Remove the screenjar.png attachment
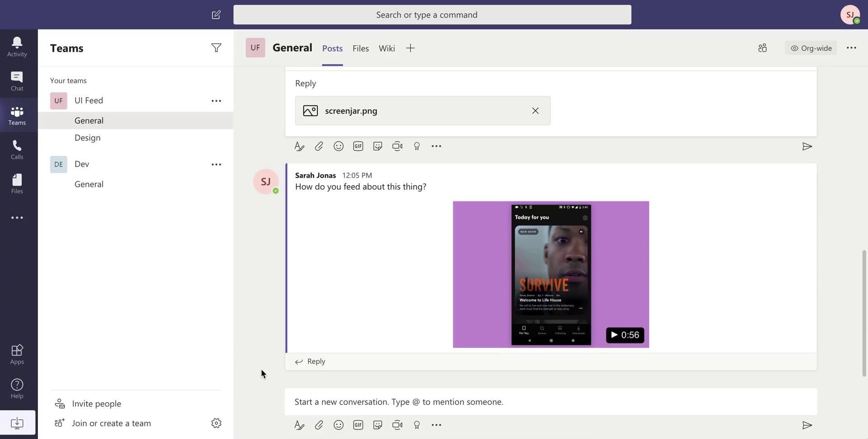Image resolution: width=868 pixels, height=439 pixels. pos(535,111)
